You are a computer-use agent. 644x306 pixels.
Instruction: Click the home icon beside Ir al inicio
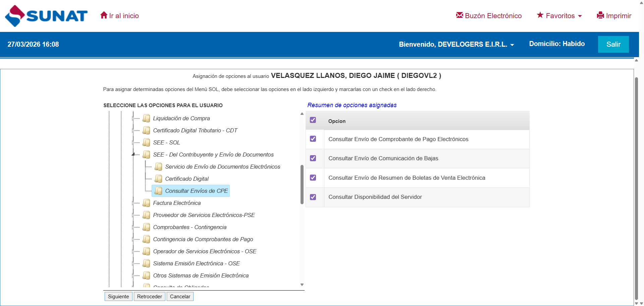click(x=104, y=15)
